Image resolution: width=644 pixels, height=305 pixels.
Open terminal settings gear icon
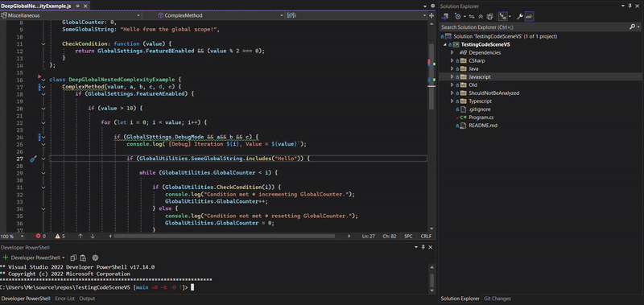[x=95, y=258]
